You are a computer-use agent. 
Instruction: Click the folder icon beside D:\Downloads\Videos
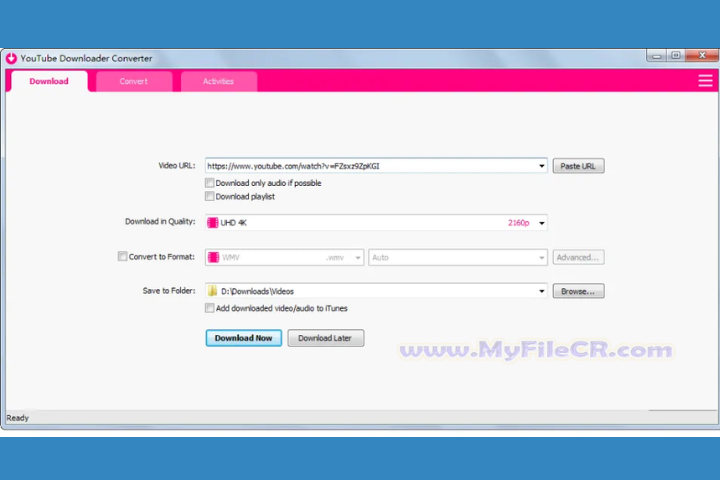(212, 291)
